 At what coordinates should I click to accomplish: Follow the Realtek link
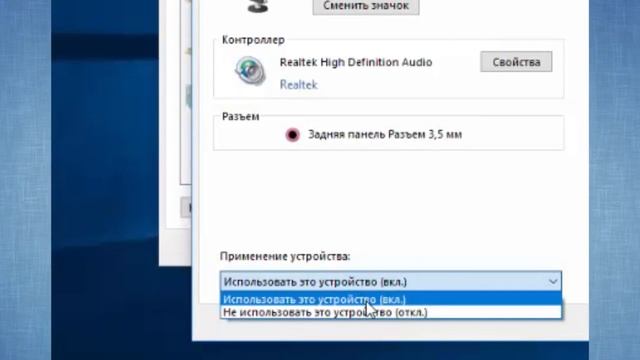(x=298, y=84)
